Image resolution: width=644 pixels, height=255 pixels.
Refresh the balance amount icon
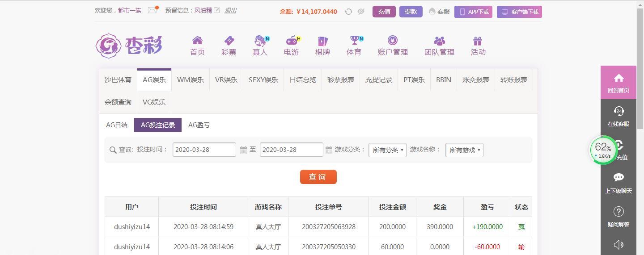click(x=348, y=12)
